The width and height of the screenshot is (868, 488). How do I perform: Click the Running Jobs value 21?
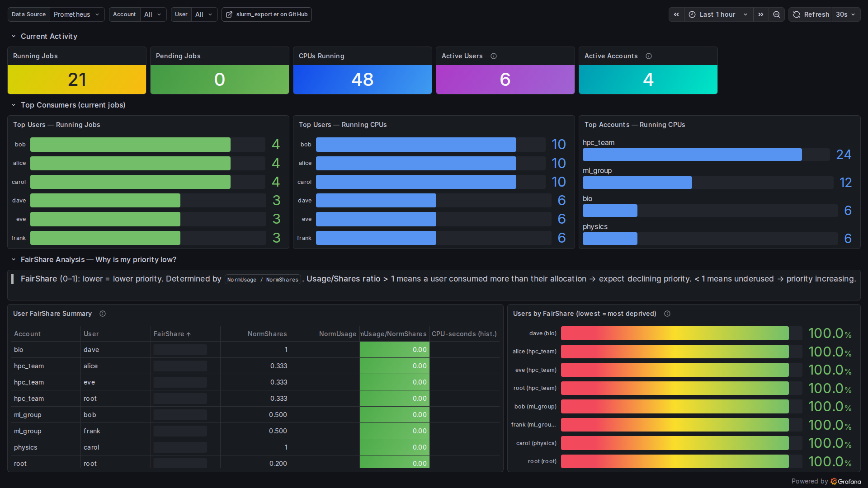(77, 80)
